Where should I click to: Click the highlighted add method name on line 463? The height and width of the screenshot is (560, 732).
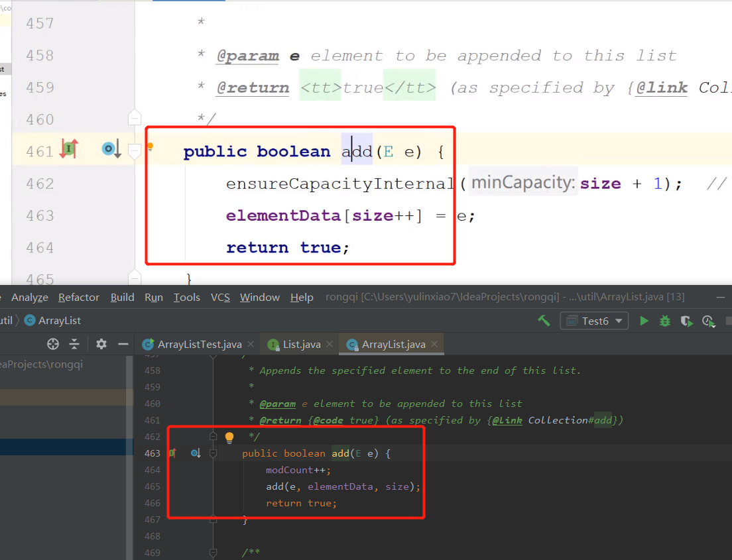click(340, 453)
